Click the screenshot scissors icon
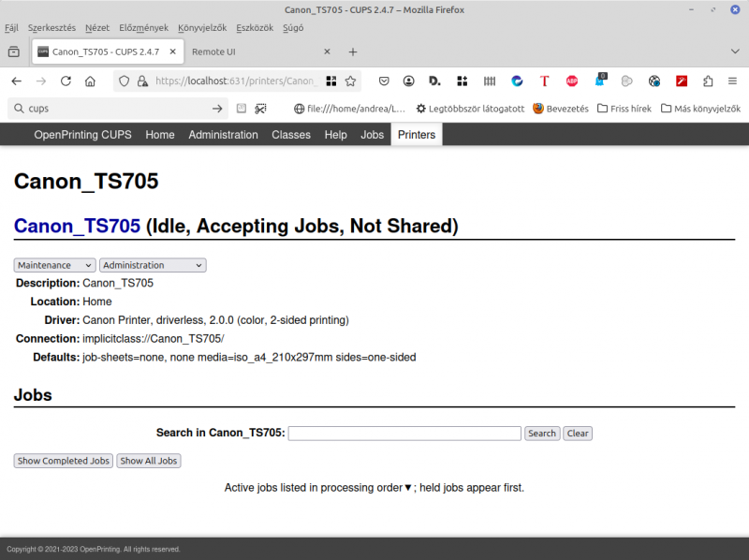This screenshot has width=749, height=560. (x=260, y=109)
